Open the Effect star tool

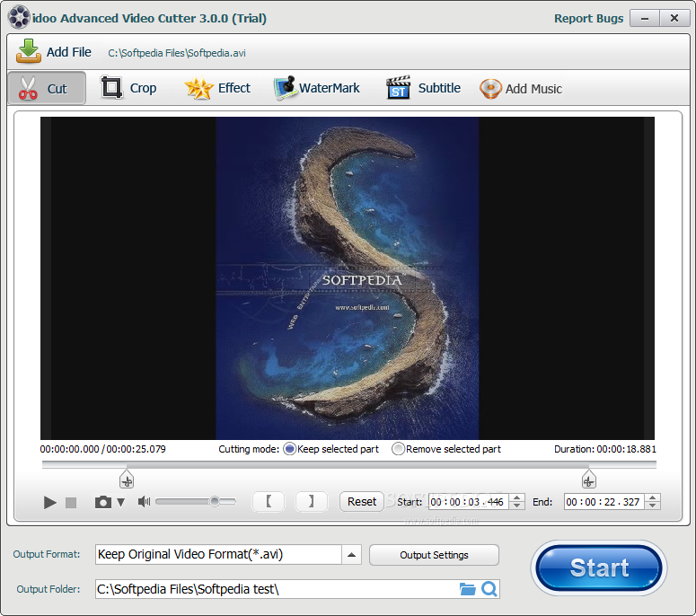pos(217,88)
